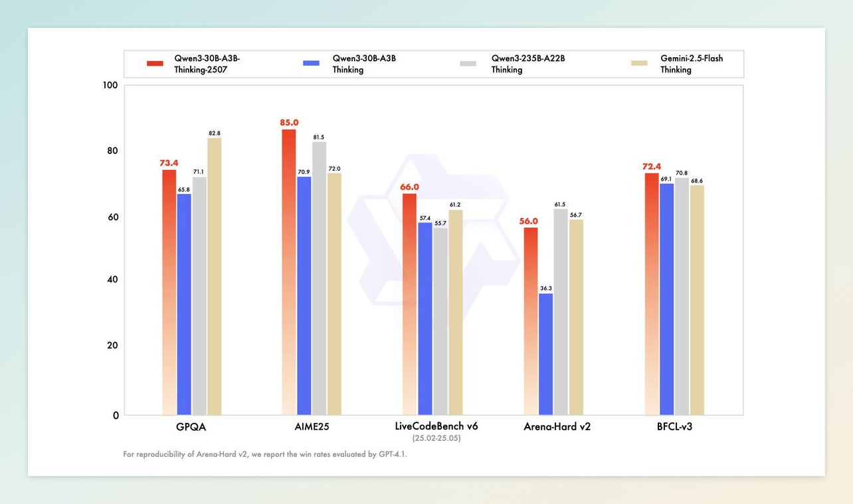Image resolution: width=853 pixels, height=504 pixels.
Task: Click the 70.8 value label
Action: pos(682,173)
